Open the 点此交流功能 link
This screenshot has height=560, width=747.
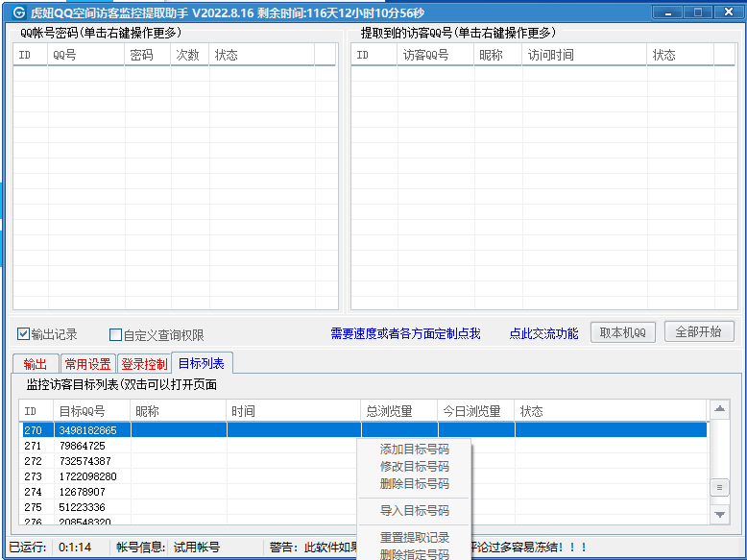(543, 333)
